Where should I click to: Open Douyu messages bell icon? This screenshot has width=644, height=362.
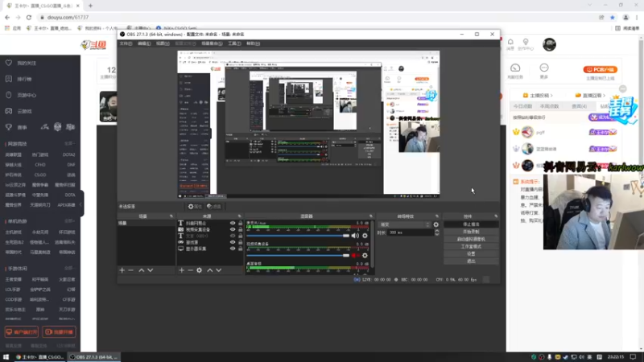pyautogui.click(x=510, y=42)
